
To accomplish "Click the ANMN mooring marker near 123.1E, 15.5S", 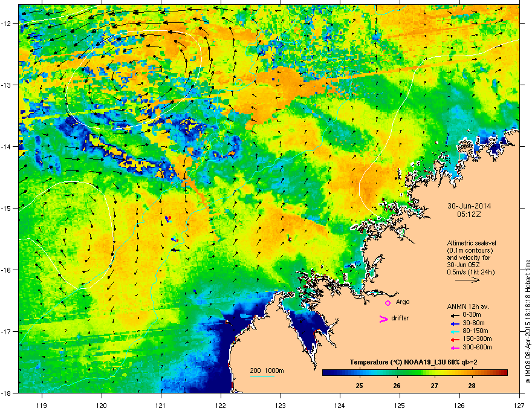I will coord(290,239).
